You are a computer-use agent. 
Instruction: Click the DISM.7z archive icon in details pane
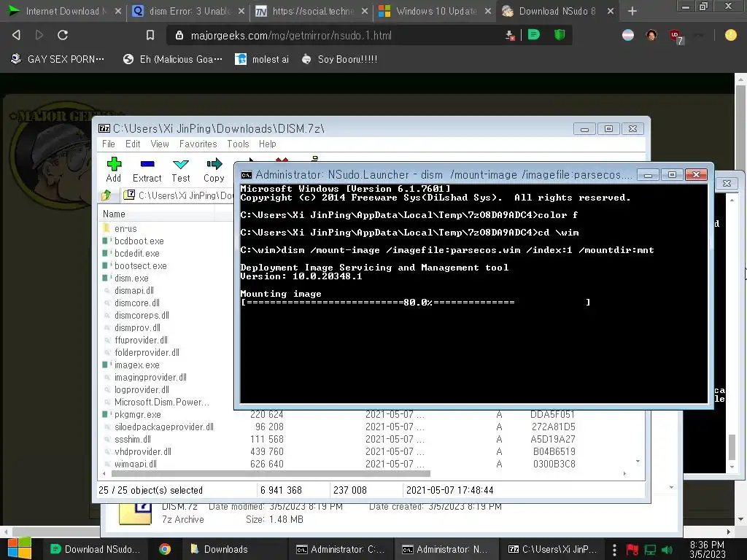click(x=135, y=514)
